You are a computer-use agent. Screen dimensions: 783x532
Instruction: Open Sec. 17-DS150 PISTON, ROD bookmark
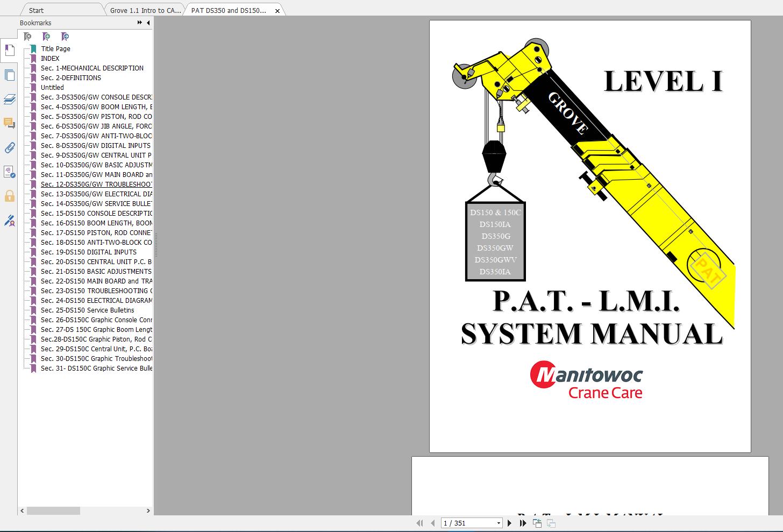click(x=96, y=232)
